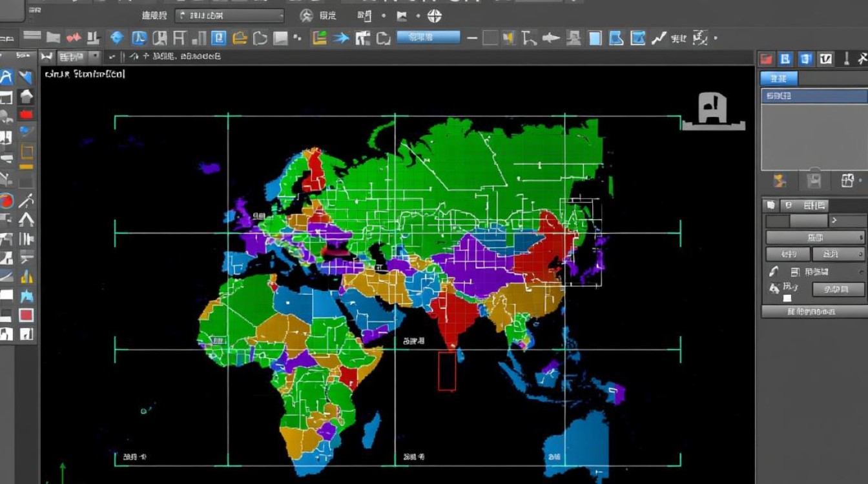Open the wide dropdown in the top bar
Screen dimensions: 868x484
(x=229, y=15)
